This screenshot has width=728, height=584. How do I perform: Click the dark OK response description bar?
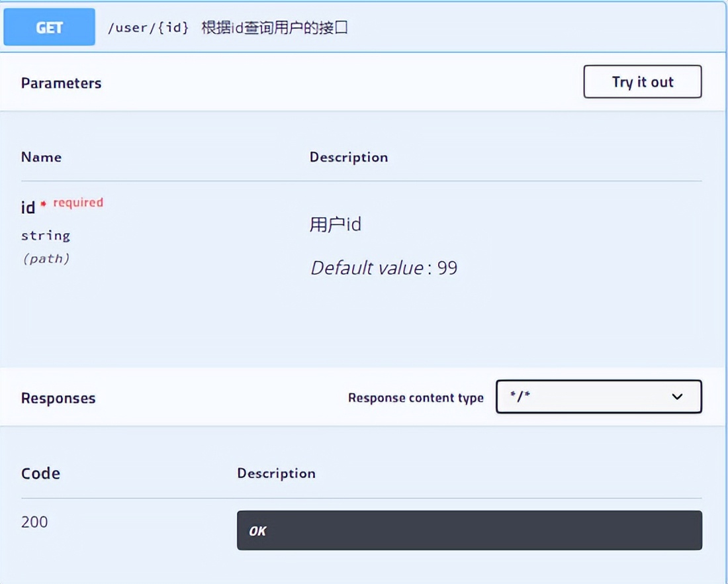(x=469, y=530)
